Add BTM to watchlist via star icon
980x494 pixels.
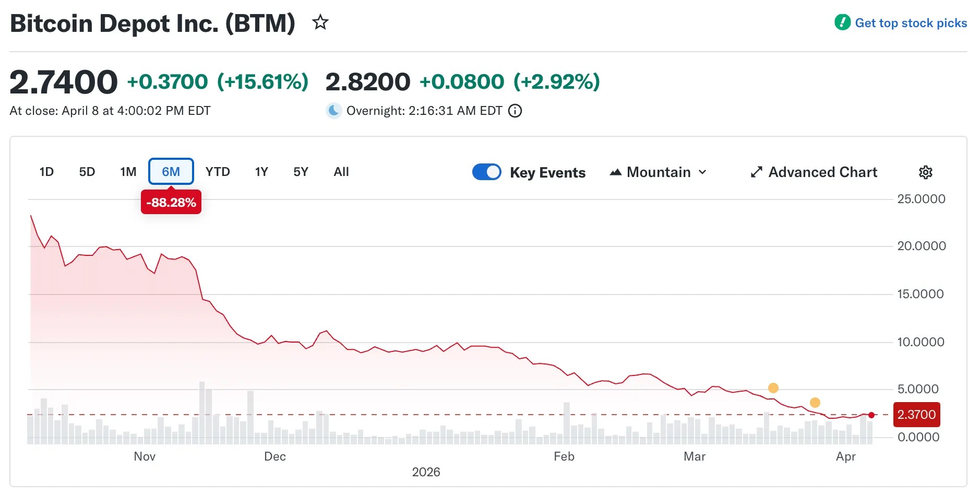(320, 22)
